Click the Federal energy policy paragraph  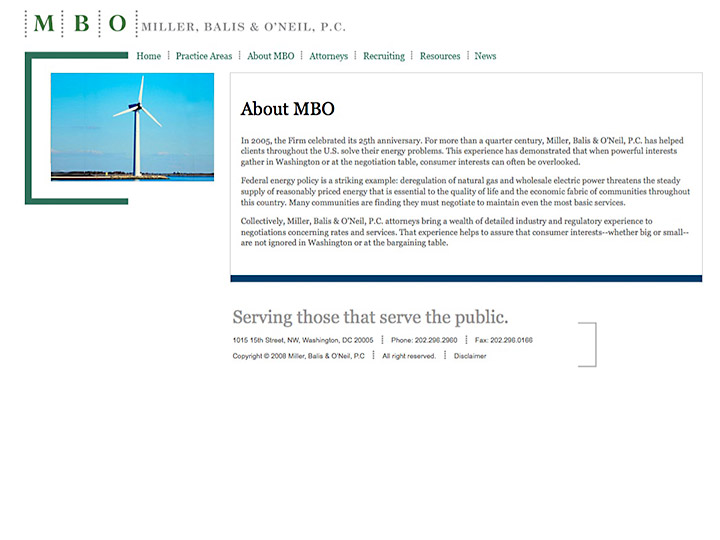465,191
